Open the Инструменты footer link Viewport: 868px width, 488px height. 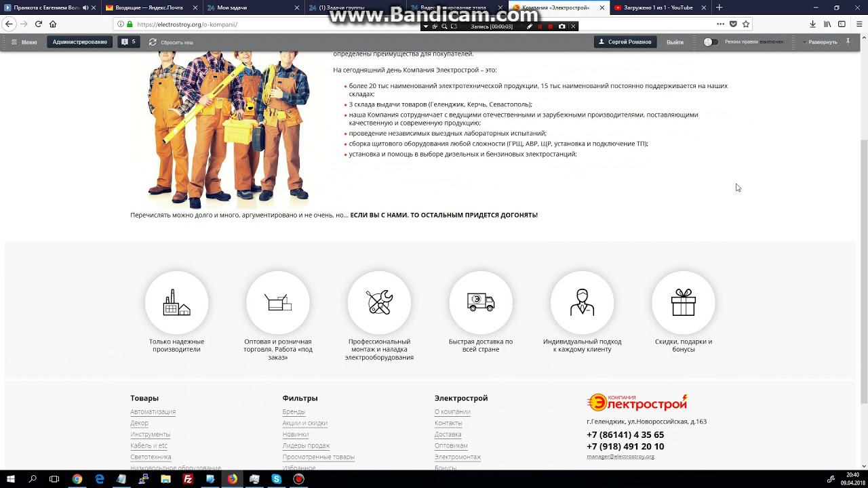pos(150,434)
